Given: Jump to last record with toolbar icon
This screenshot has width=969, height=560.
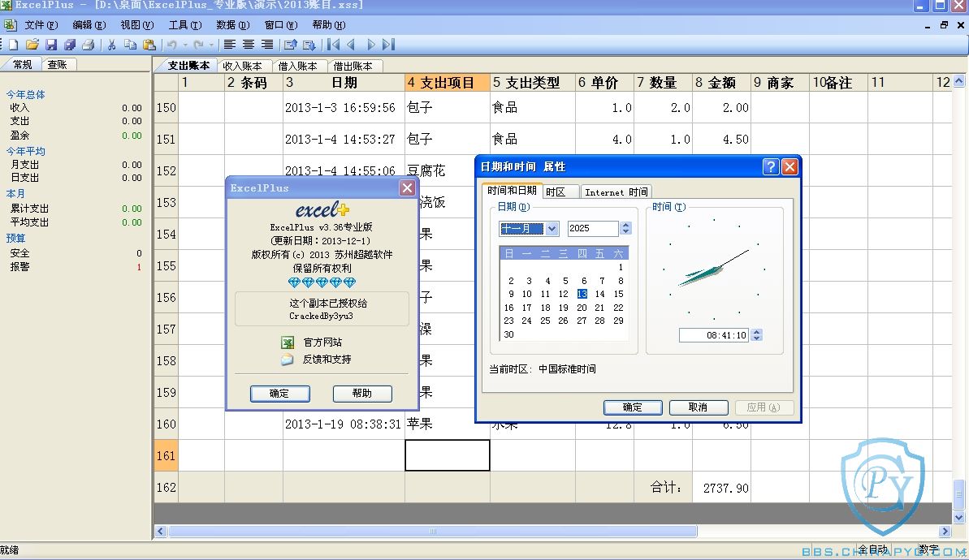Looking at the screenshot, I should tap(389, 45).
